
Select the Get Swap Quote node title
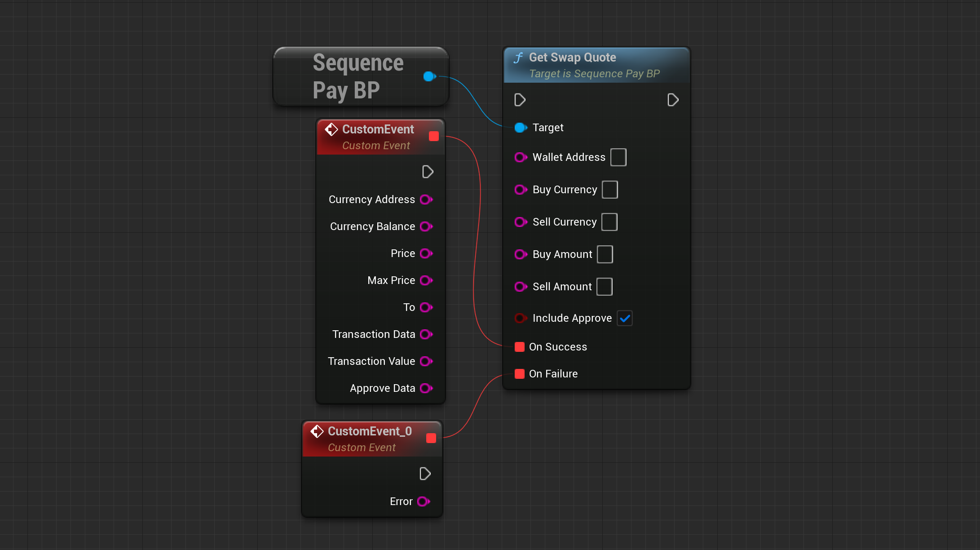572,58
